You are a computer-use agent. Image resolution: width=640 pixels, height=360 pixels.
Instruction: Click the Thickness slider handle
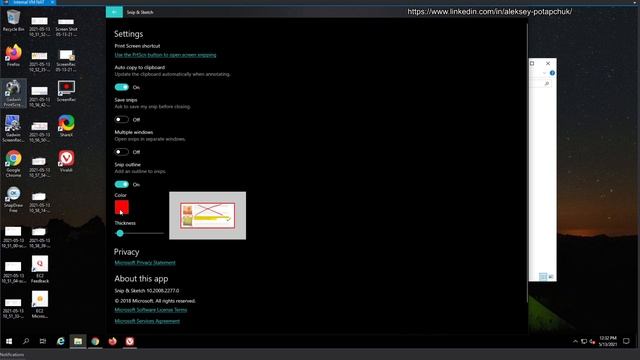(120, 233)
